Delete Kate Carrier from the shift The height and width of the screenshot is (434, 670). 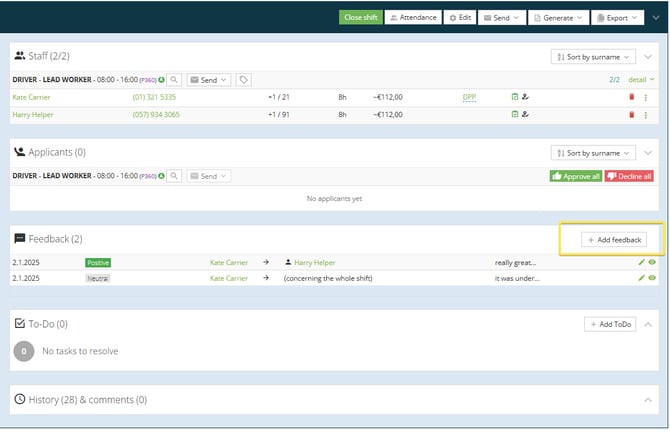click(631, 97)
